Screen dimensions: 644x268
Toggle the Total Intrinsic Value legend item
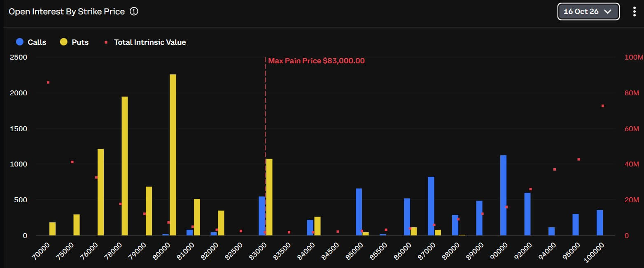pyautogui.click(x=145, y=42)
